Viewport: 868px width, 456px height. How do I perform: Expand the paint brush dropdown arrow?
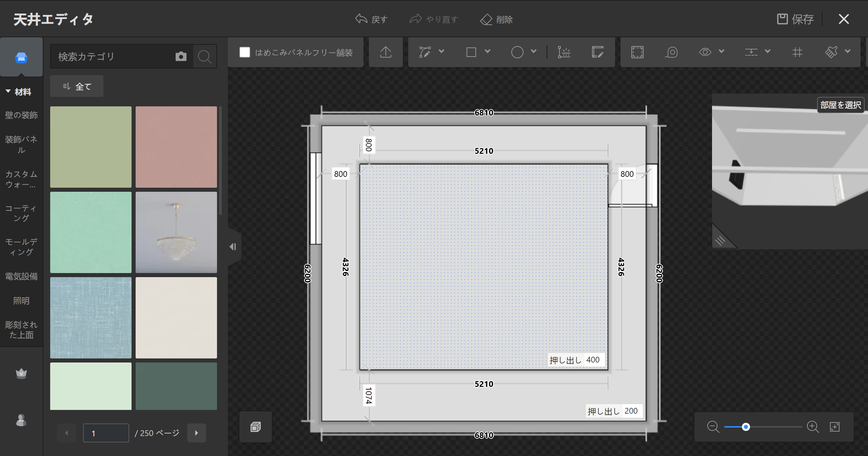pos(848,51)
